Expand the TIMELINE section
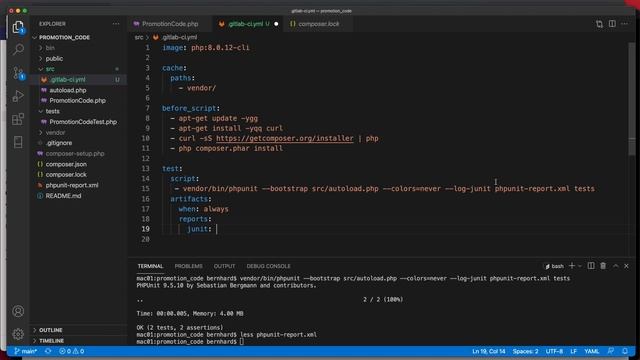Viewport: 640px width, 360px height. tap(51, 340)
